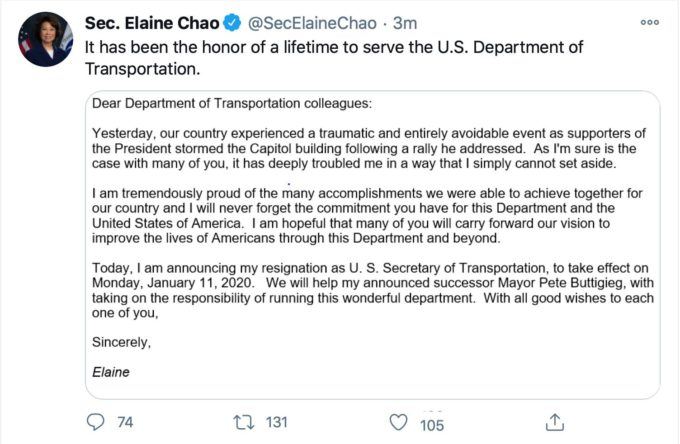Click the letter's 'Sincerely,' line

coord(121,342)
